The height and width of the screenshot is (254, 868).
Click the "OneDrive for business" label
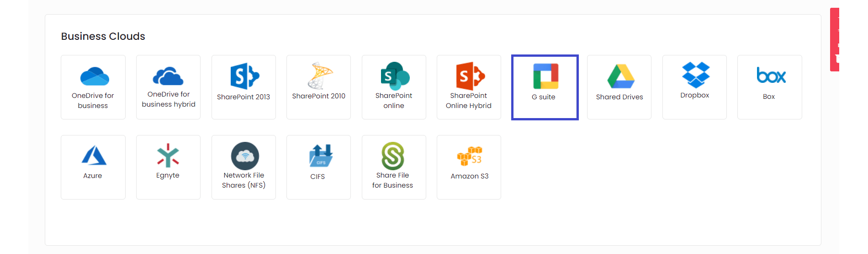click(93, 101)
